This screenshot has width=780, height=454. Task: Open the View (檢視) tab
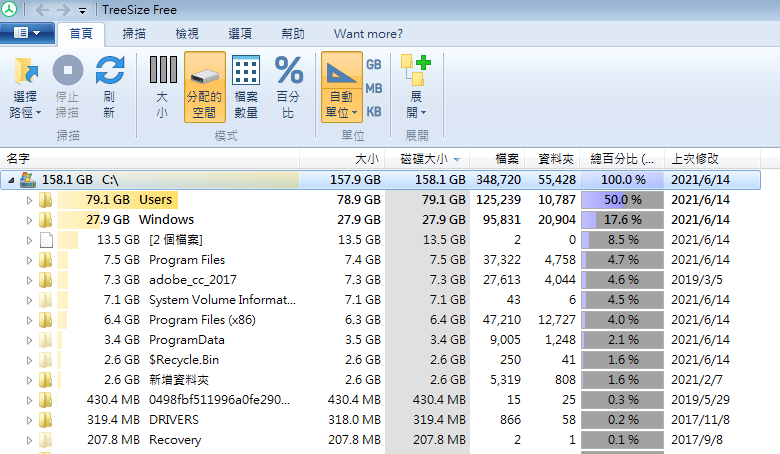[187, 34]
